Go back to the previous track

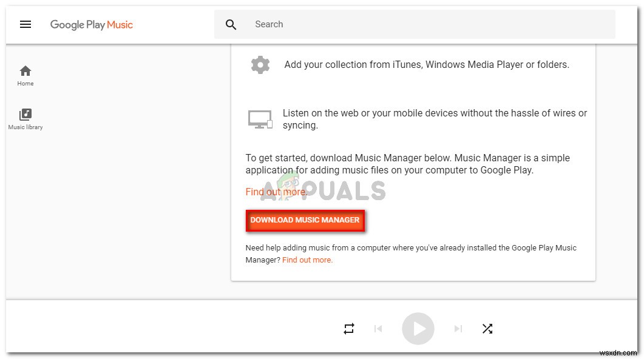(x=378, y=328)
